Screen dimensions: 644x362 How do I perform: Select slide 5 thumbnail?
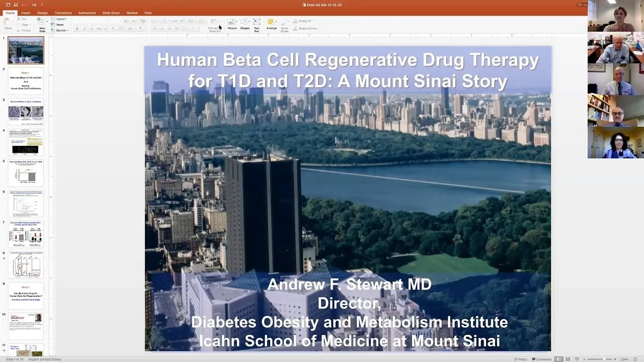coord(26,173)
